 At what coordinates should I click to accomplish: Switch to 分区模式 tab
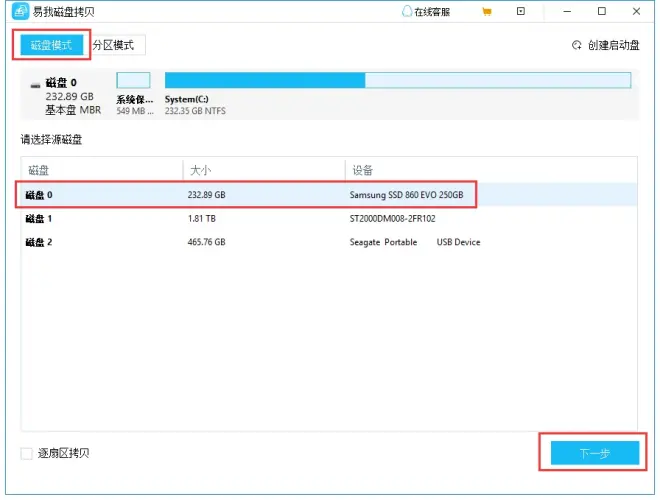point(114,45)
